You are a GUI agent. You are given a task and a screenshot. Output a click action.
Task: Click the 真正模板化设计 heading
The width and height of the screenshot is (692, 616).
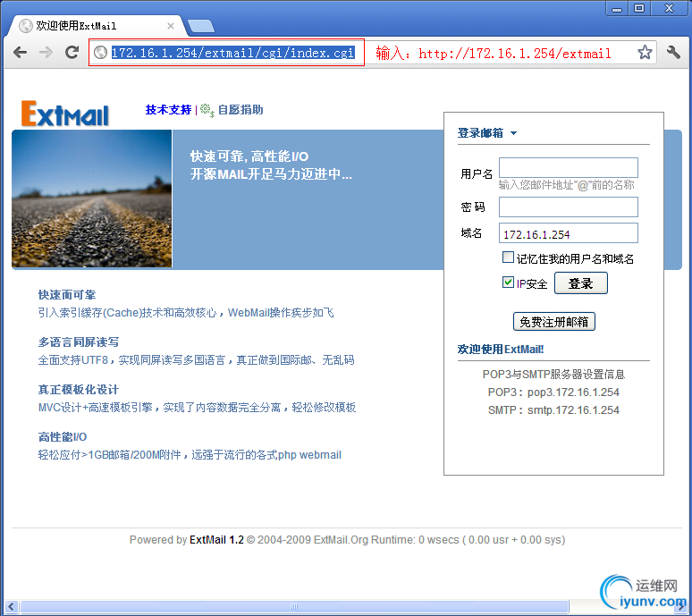click(x=79, y=390)
